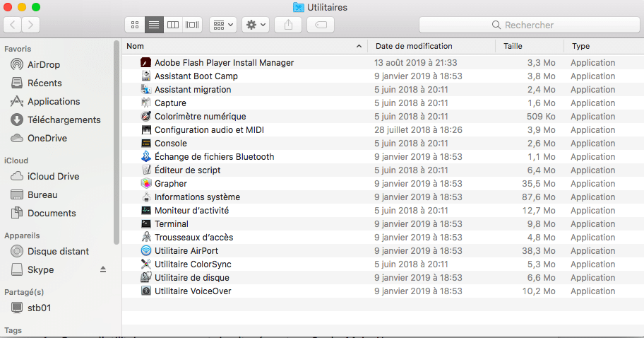This screenshot has width=644, height=338.
Task: Click the Grapher app icon
Action: coord(145,183)
